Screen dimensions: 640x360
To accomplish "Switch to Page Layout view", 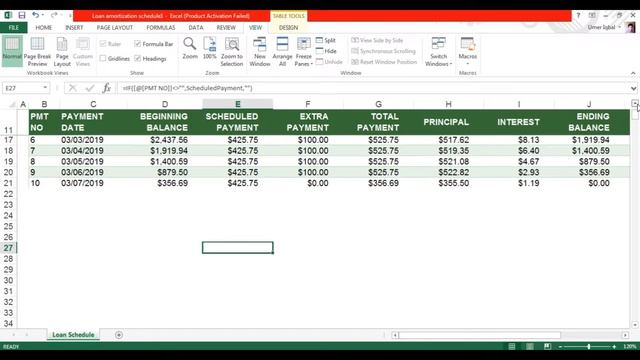I will point(62,51).
